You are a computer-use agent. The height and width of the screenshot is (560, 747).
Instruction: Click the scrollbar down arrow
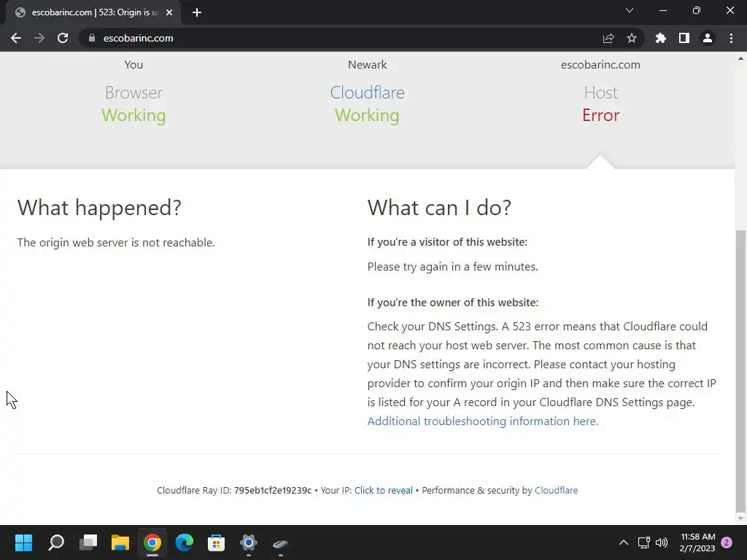740,518
